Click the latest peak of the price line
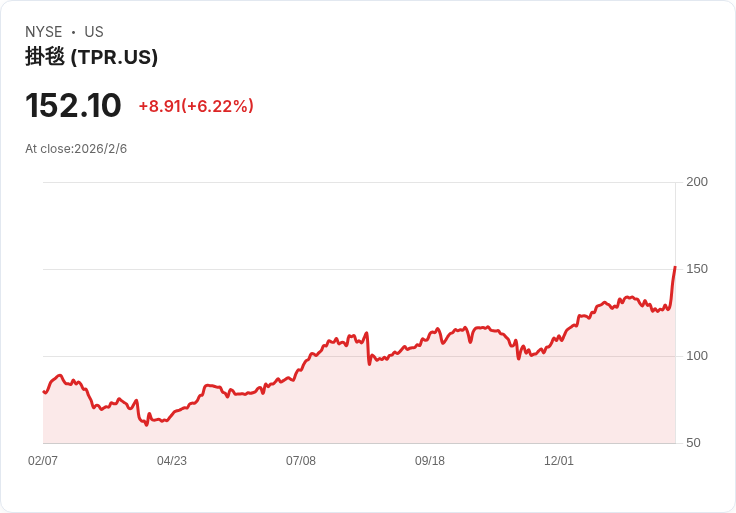 (675, 267)
